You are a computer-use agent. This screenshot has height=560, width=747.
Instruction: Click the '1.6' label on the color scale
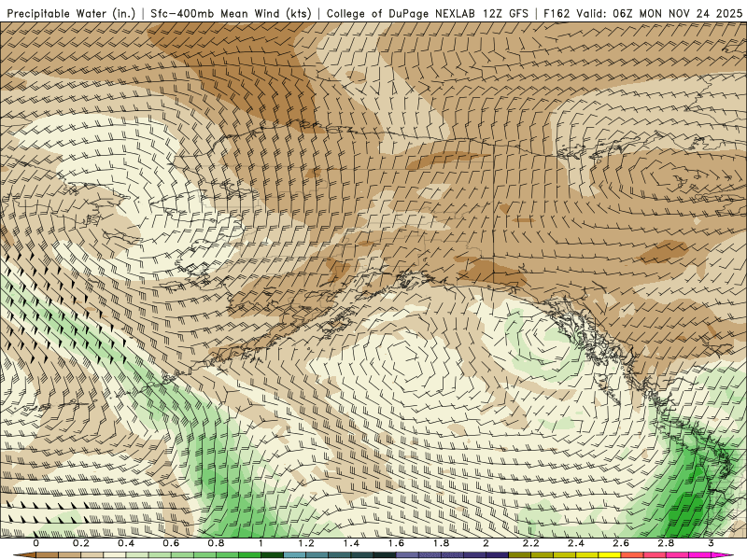(396, 543)
